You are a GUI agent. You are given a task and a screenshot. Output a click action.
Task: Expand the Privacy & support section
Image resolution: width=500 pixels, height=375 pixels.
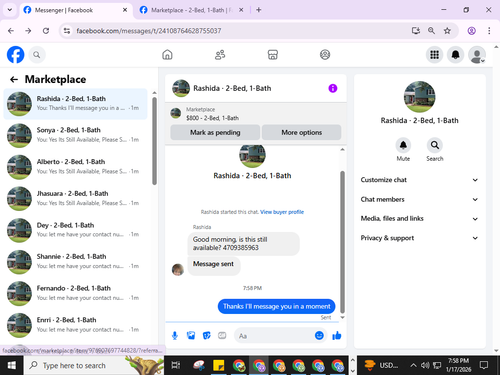coord(419,238)
